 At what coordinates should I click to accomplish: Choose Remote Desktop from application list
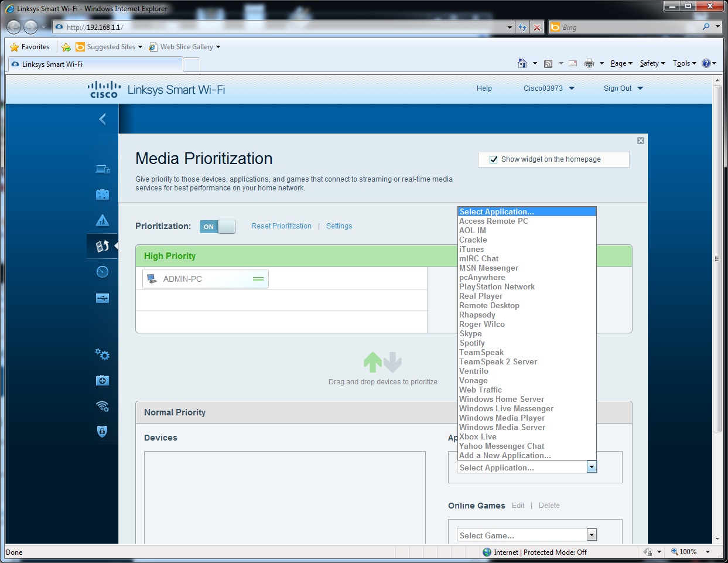[527, 305]
